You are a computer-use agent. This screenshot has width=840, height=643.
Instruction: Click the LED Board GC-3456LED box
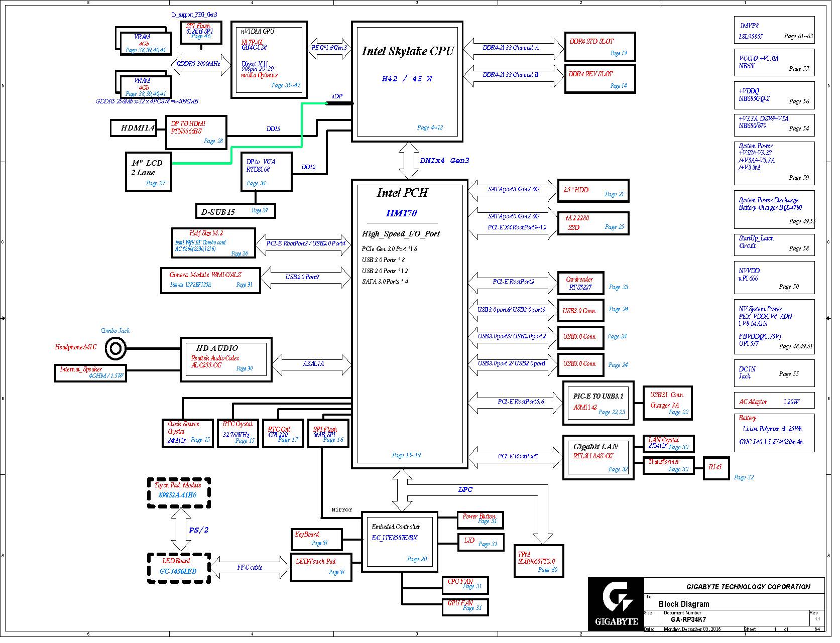pyautogui.click(x=179, y=568)
